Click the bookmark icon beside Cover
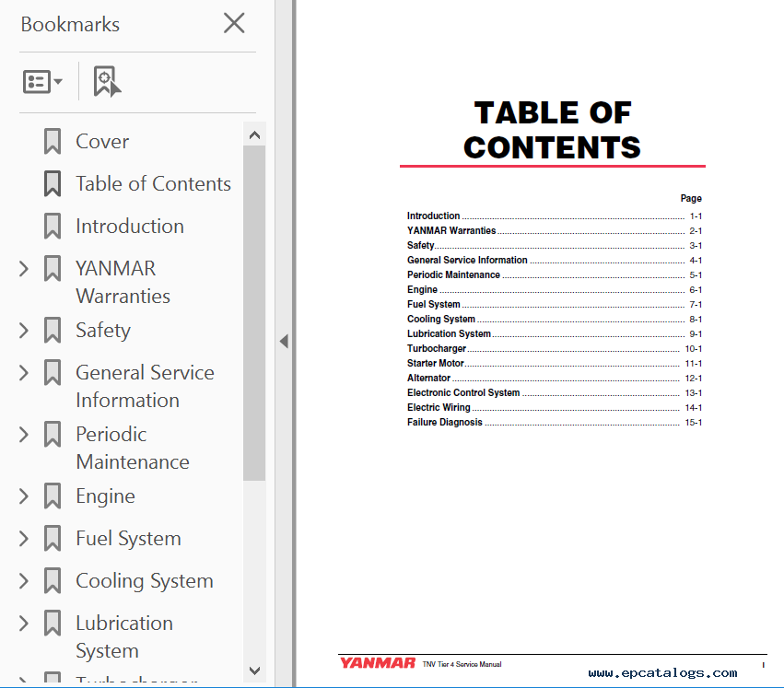 (x=53, y=142)
